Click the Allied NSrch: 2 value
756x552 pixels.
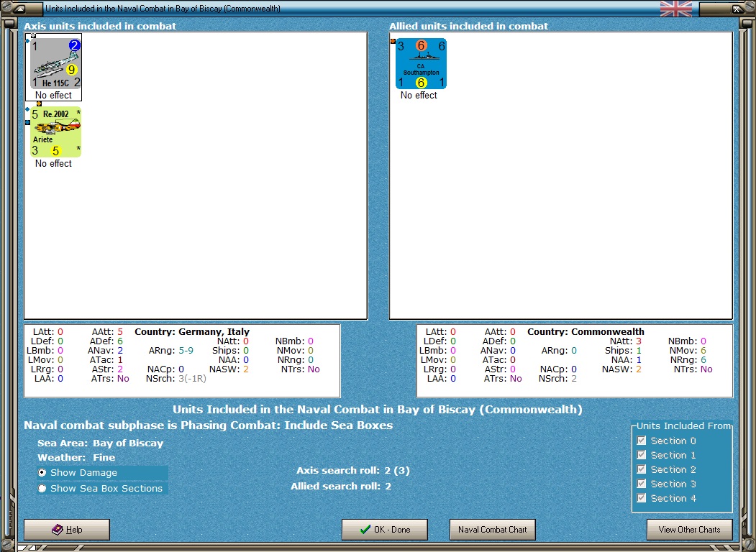point(574,379)
